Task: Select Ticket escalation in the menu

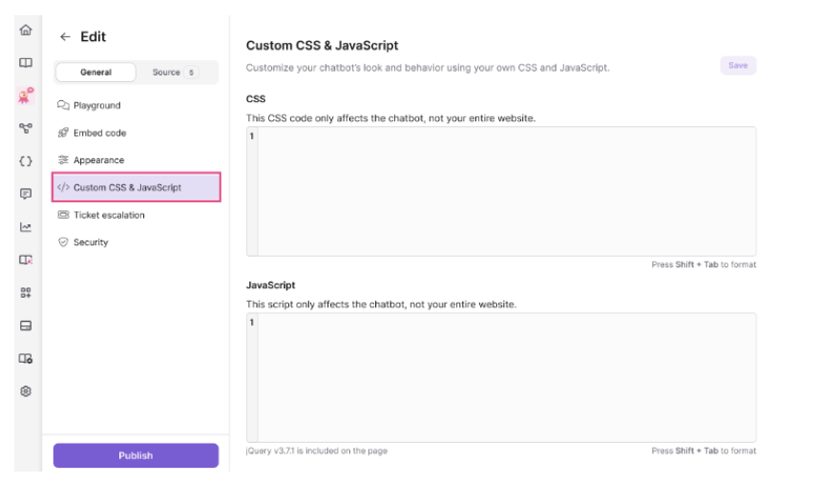Action: click(x=109, y=215)
